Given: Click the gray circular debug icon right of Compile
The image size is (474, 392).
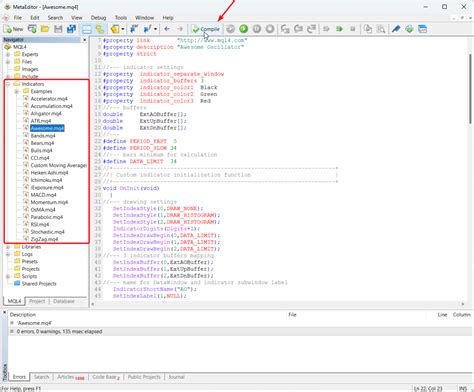Looking at the screenshot, I should click(230, 29).
